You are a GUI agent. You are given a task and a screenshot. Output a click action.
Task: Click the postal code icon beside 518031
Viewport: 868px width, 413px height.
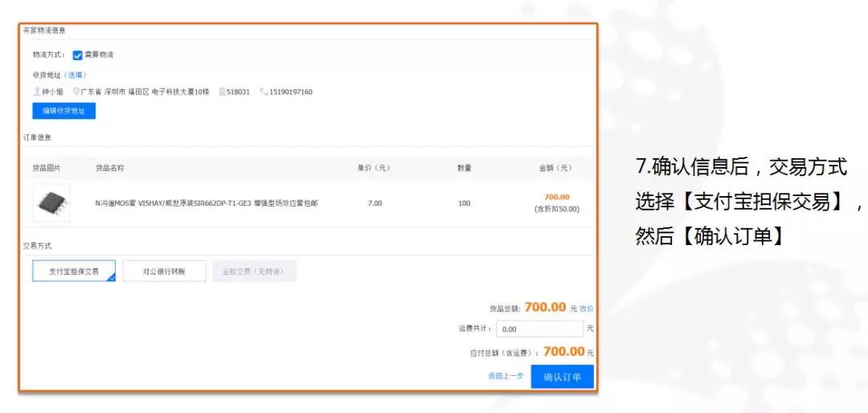click(x=222, y=92)
